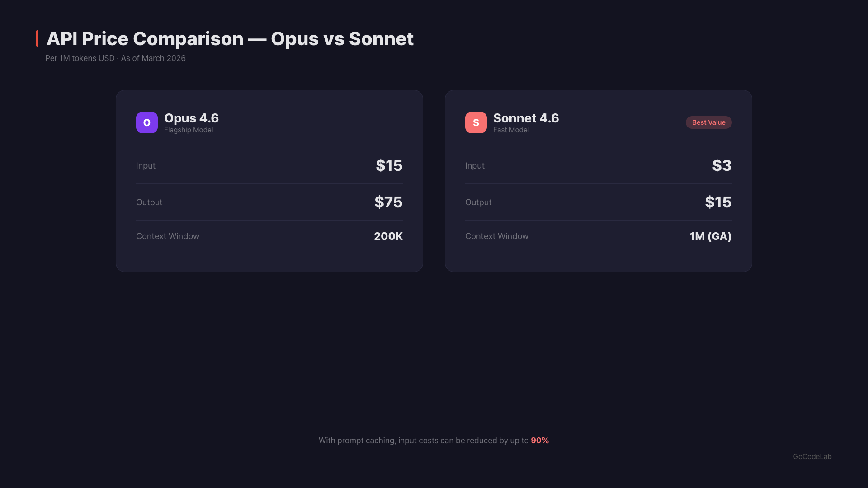Click the red accent bar beside title
This screenshot has width=868, height=488.
[x=38, y=38]
